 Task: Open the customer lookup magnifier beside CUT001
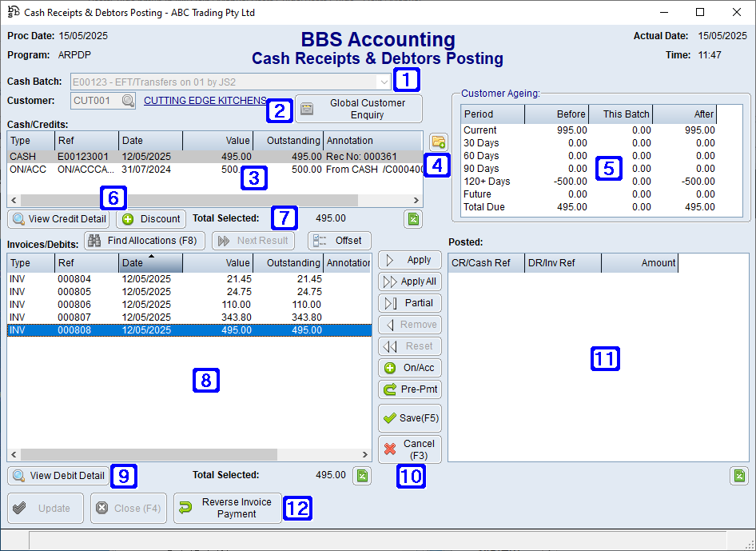click(126, 101)
